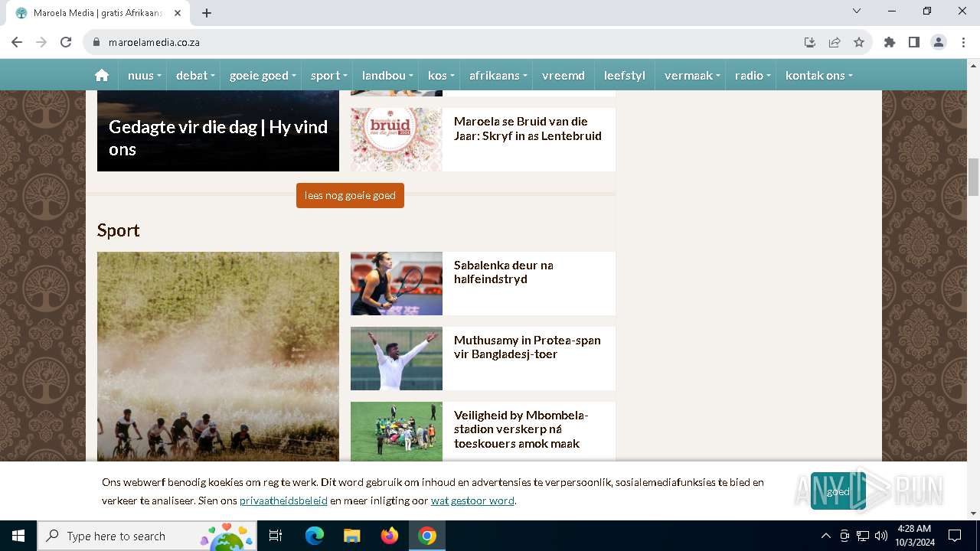Install app icon in address bar

(810, 42)
